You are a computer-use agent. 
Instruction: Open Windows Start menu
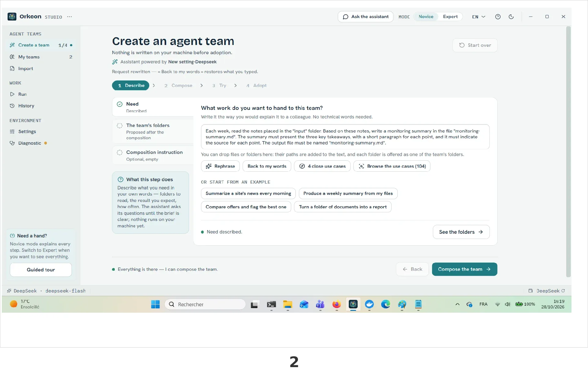tap(155, 304)
